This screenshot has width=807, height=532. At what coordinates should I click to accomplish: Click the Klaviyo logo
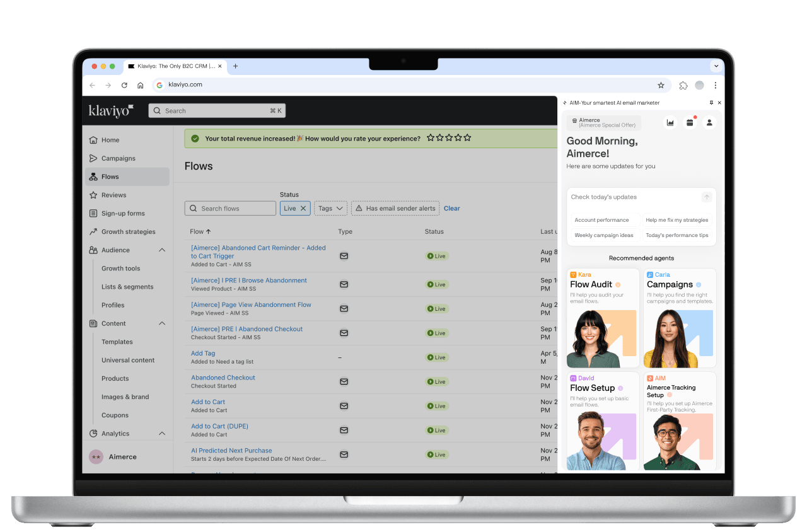[x=111, y=111]
